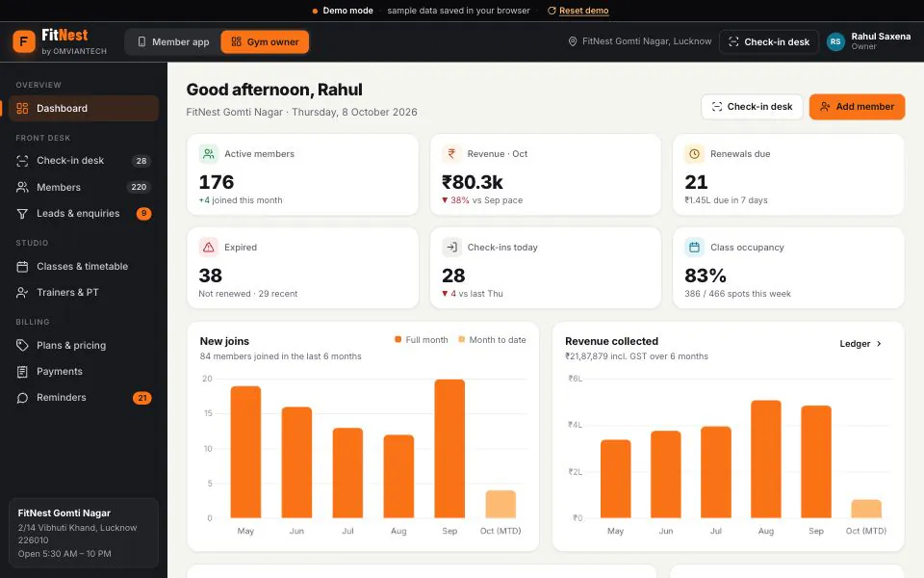Click the Classes calendar icon in sidebar
This screenshot has width=924, height=578.
click(x=22, y=267)
